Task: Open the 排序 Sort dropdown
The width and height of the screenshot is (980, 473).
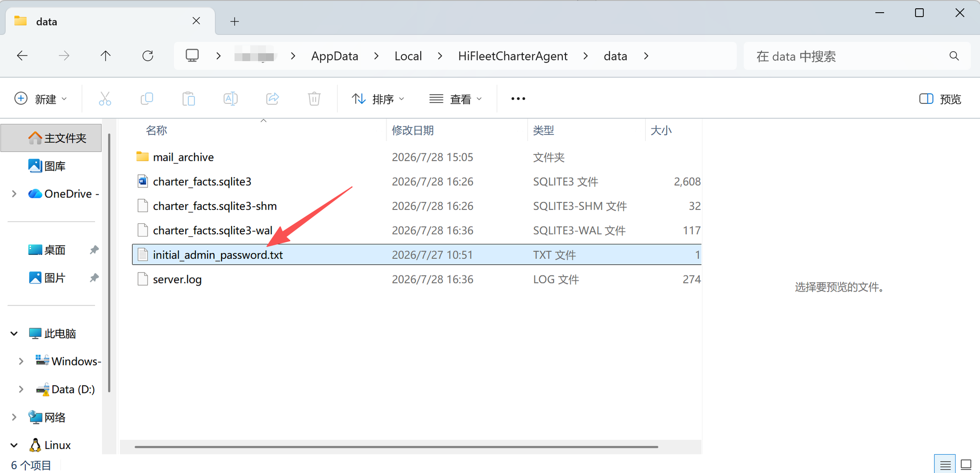Action: coord(378,99)
